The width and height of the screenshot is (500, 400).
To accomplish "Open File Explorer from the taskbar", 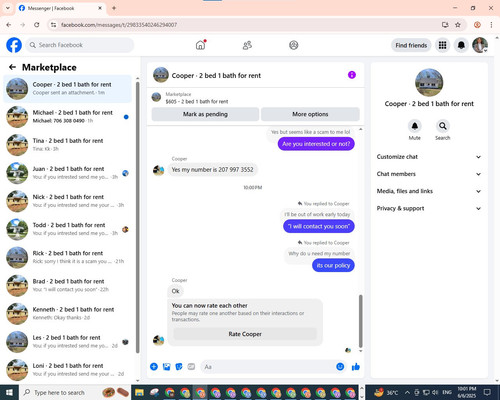I will (139, 393).
